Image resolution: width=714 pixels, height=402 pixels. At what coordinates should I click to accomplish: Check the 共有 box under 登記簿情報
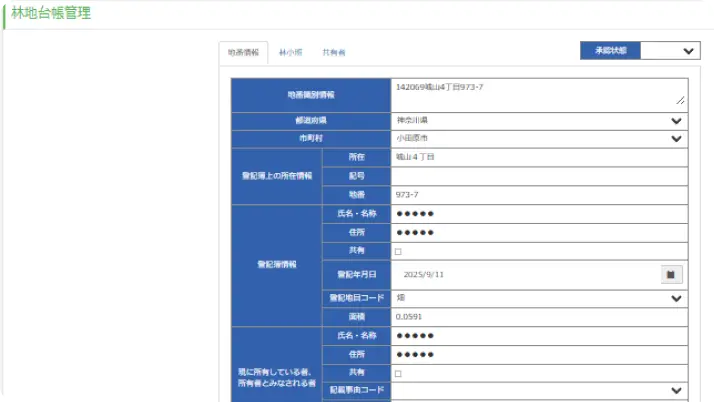398,251
